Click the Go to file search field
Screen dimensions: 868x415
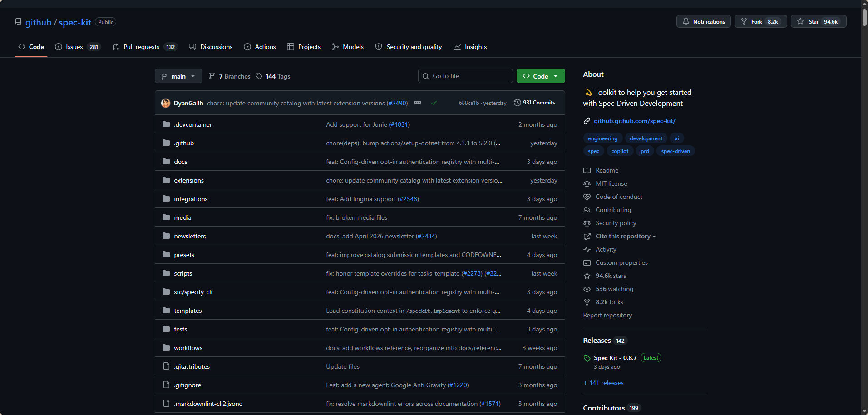[465, 76]
